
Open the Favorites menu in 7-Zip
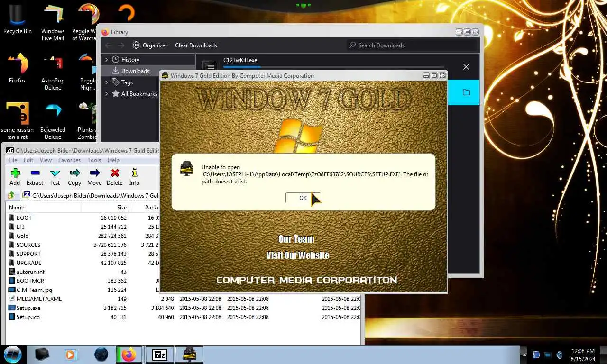pyautogui.click(x=69, y=160)
